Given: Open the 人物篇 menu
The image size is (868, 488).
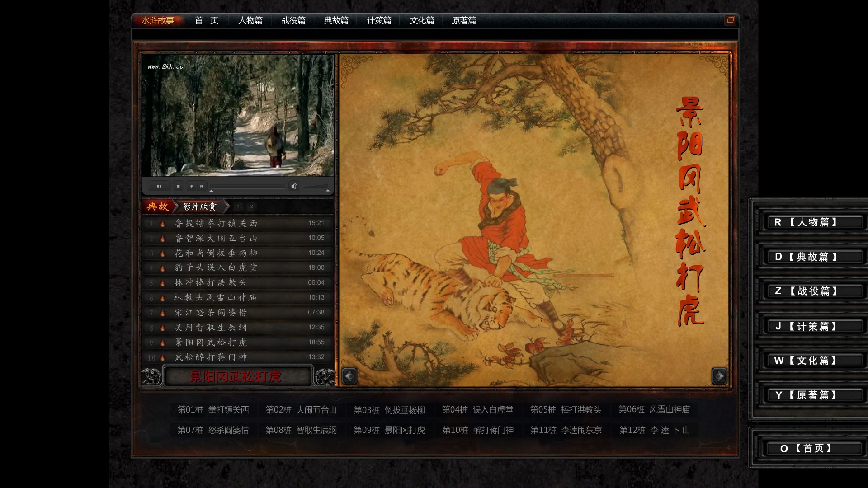Looking at the screenshot, I should (250, 20).
